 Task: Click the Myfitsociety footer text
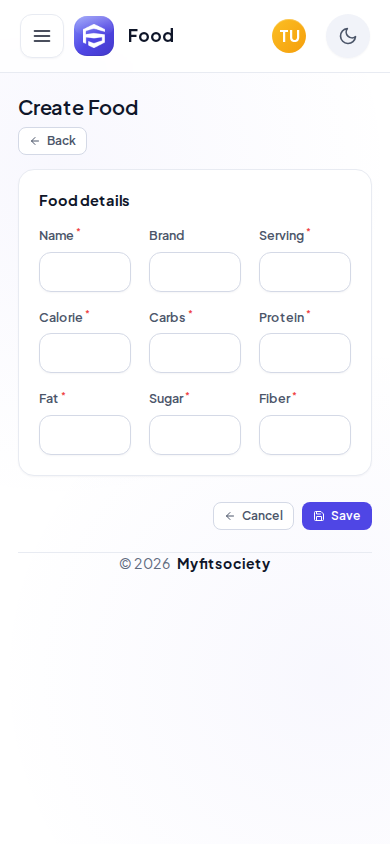click(223, 564)
